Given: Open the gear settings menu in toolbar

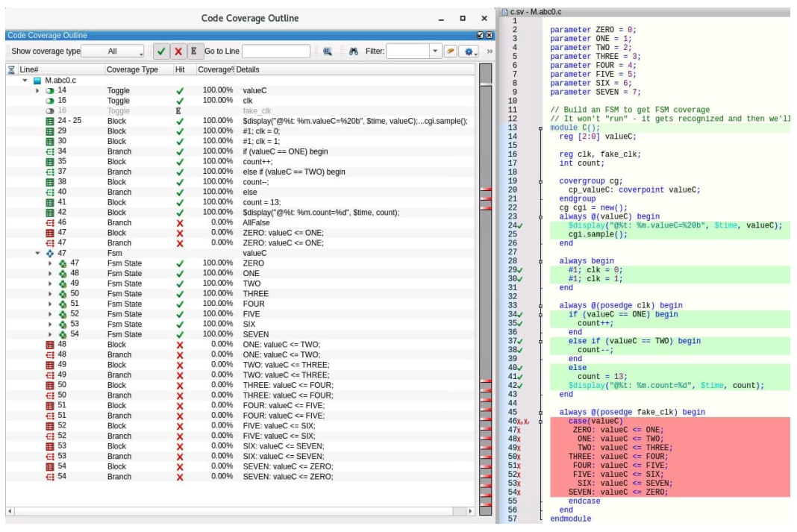Looking at the screenshot, I should coord(469,51).
